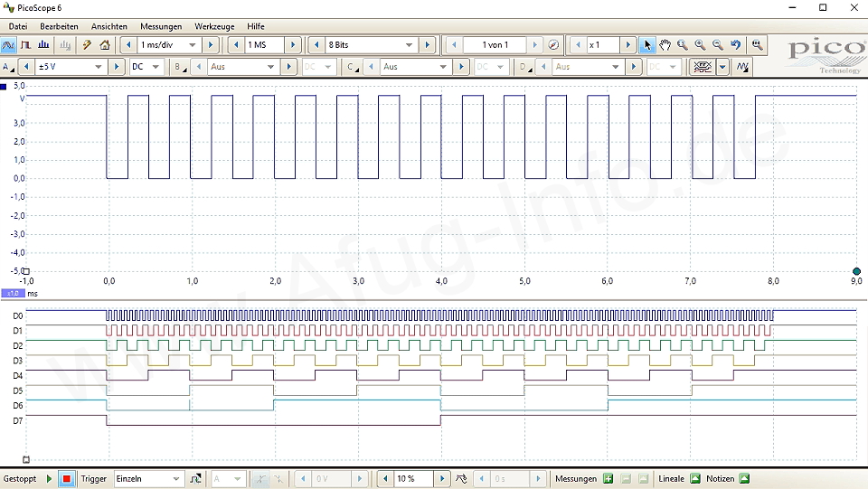Increase resolution arrow right of 8 Bits
Viewport: 868px width, 489px height.
(x=427, y=45)
